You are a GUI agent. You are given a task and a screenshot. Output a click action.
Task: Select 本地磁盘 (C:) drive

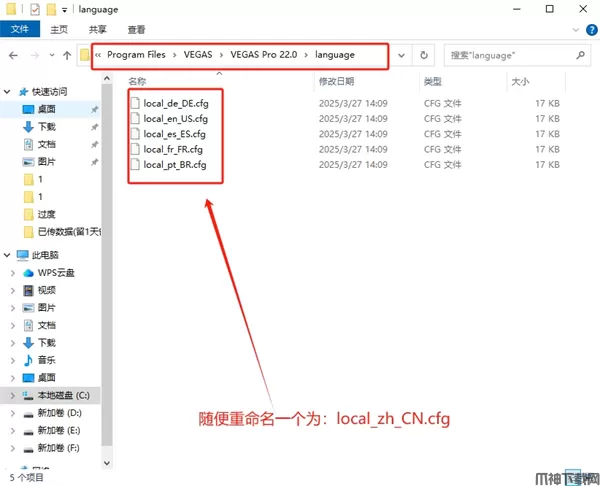(64, 395)
